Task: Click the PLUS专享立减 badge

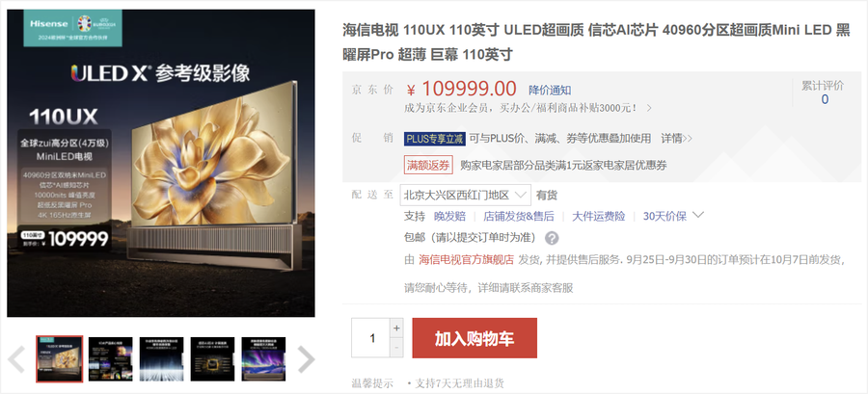Action: [x=435, y=139]
